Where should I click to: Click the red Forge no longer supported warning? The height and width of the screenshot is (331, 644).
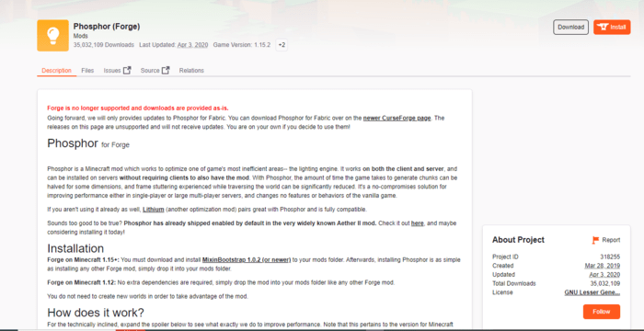tap(138, 108)
